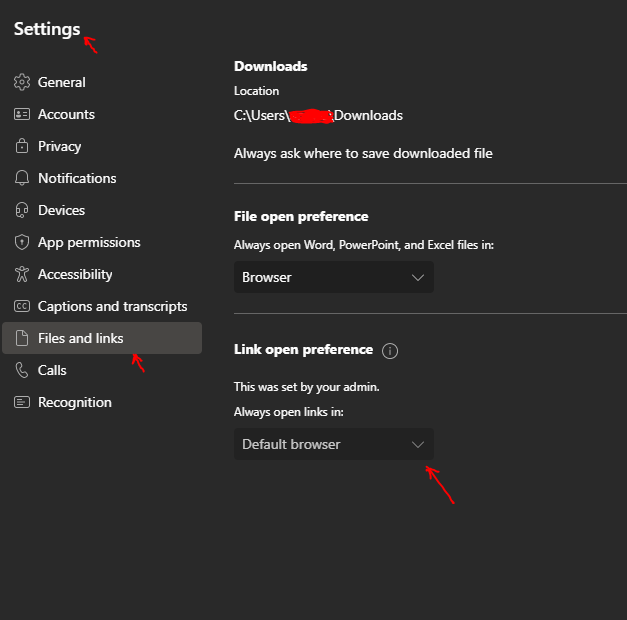This screenshot has width=627, height=620.
Task: Click the Downloads location path
Action: pos(318,116)
